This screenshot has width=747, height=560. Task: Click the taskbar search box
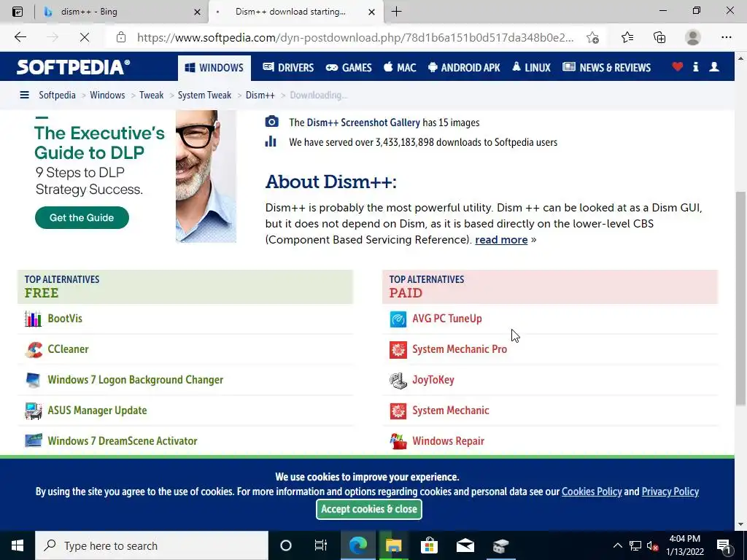click(x=152, y=545)
